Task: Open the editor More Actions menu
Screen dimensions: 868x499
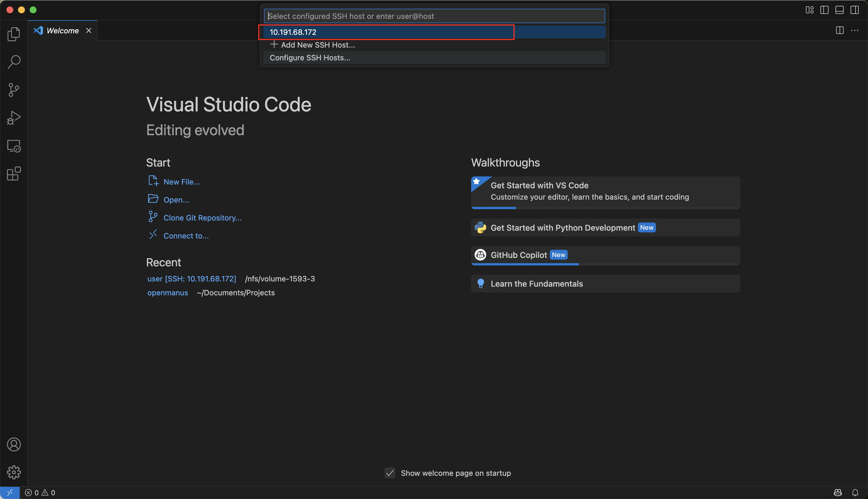Action: (x=855, y=30)
